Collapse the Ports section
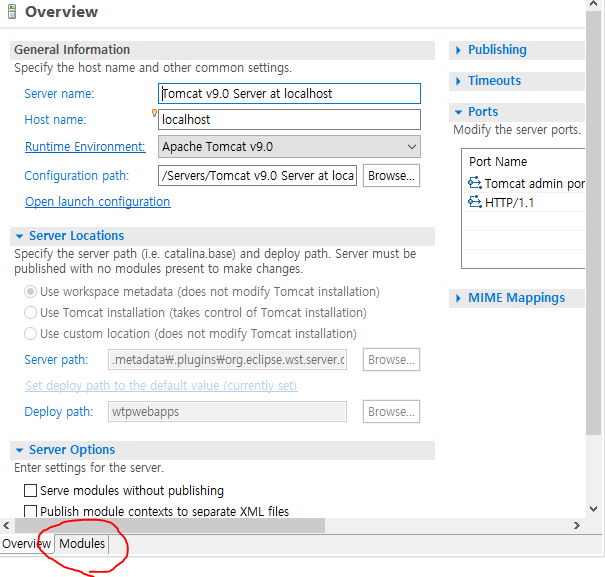This screenshot has width=605, height=577. 458,112
